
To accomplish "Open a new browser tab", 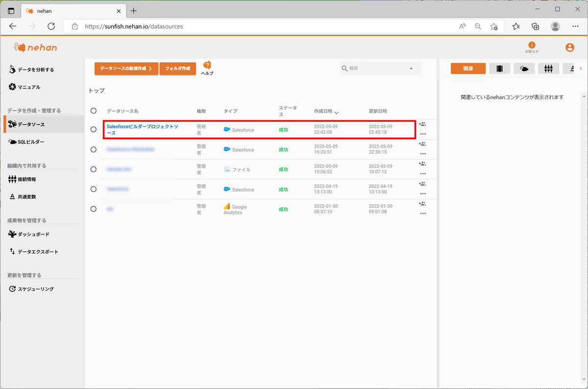I will (134, 11).
